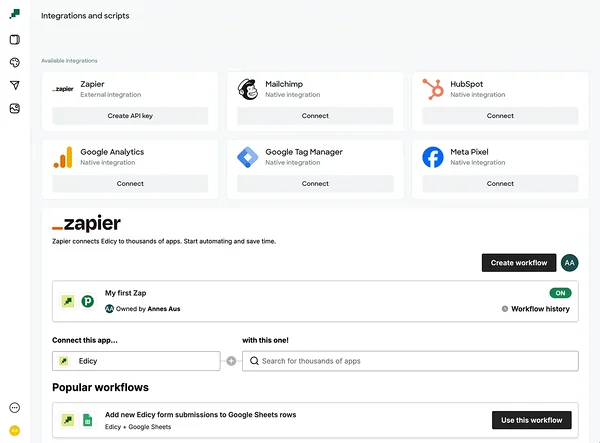Screen dimensions: 600x443
Task: Open the Workflow history link
Action: (x=540, y=309)
